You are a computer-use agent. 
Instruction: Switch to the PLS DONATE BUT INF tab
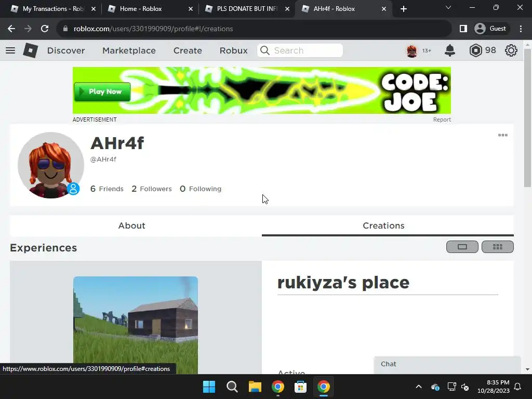247,9
